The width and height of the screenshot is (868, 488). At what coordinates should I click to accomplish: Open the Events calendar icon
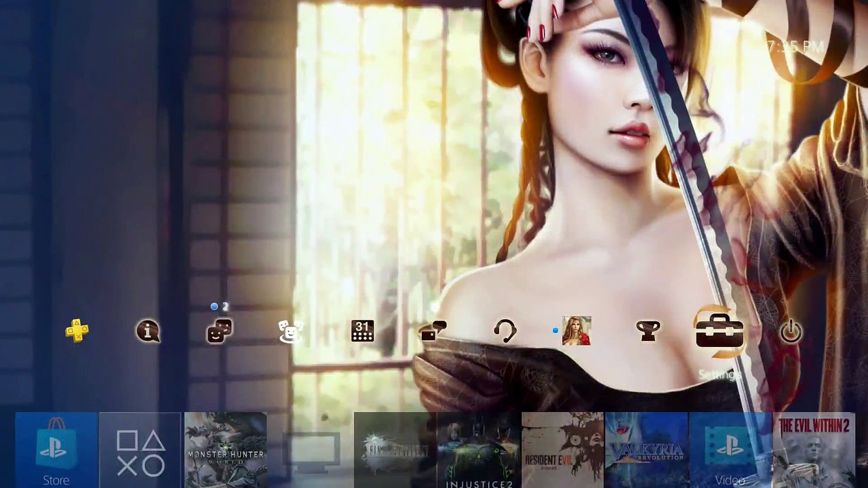pyautogui.click(x=362, y=331)
